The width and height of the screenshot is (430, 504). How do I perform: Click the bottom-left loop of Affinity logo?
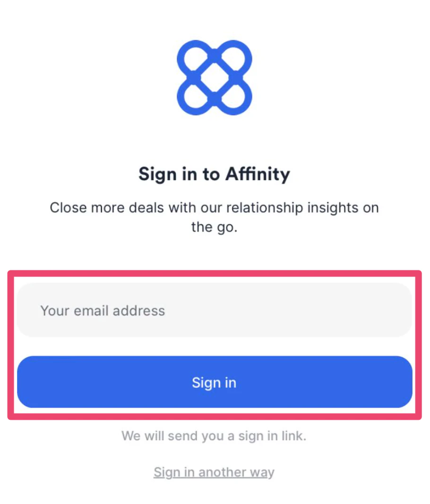[x=196, y=96]
